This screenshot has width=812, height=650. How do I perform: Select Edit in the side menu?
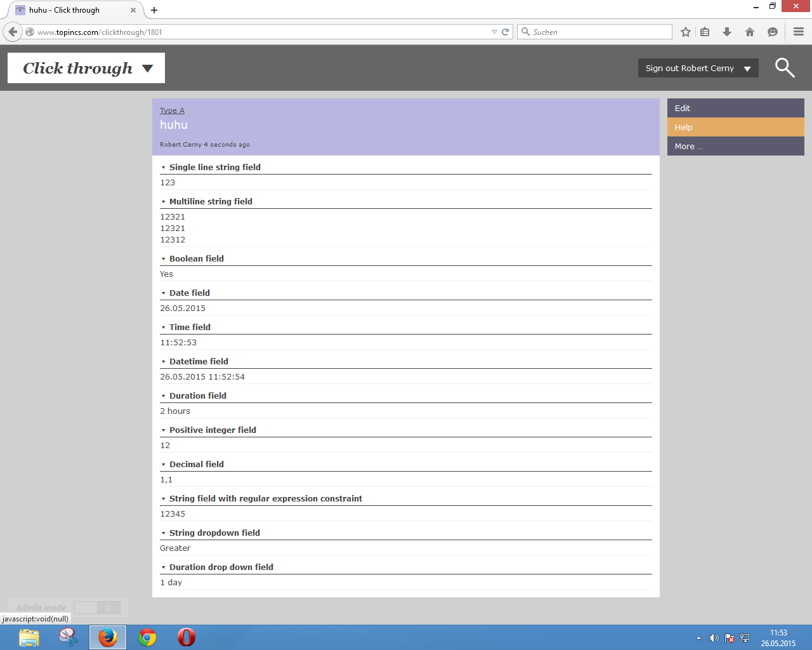pos(735,108)
